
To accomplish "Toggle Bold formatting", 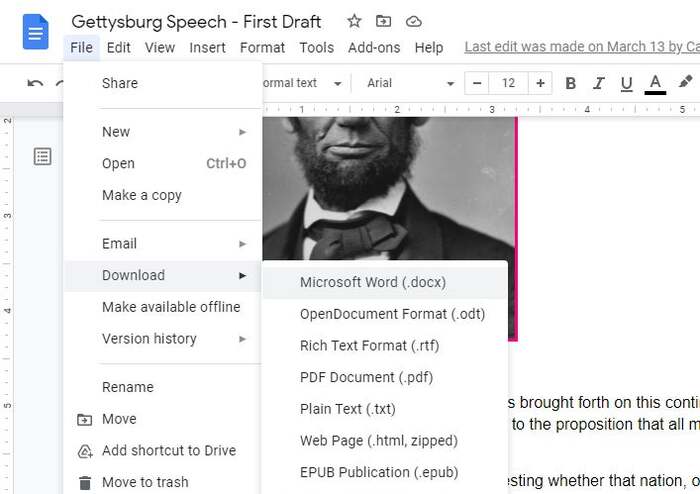I will (x=570, y=83).
